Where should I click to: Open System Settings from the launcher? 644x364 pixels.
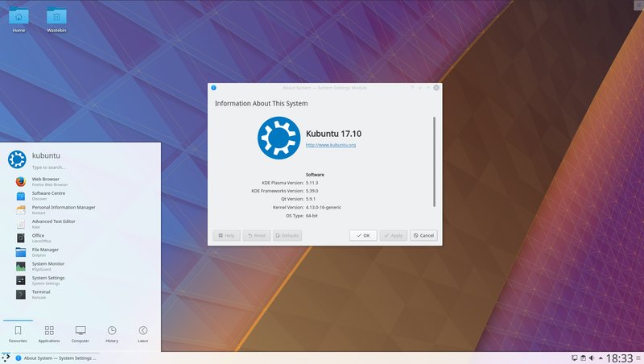82,280
